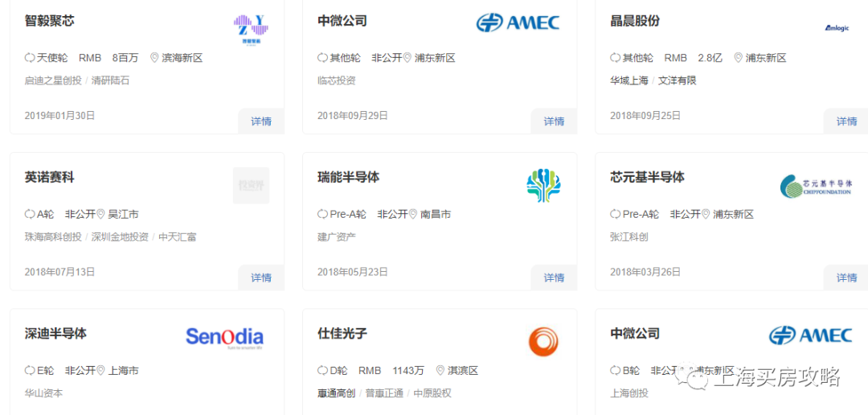Open the 仕佳光子 company title
The image size is (868, 415).
point(342,334)
